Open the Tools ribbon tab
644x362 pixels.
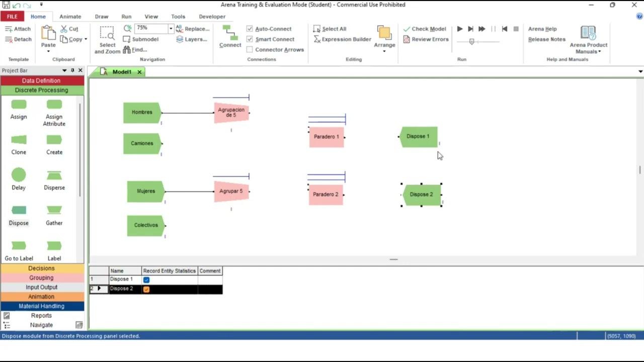coord(178,17)
